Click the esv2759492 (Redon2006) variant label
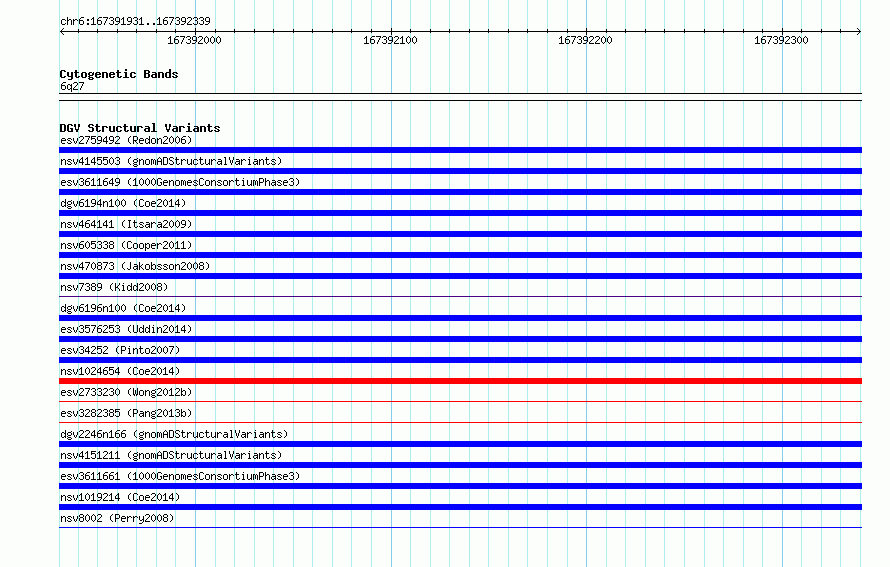 coord(126,140)
